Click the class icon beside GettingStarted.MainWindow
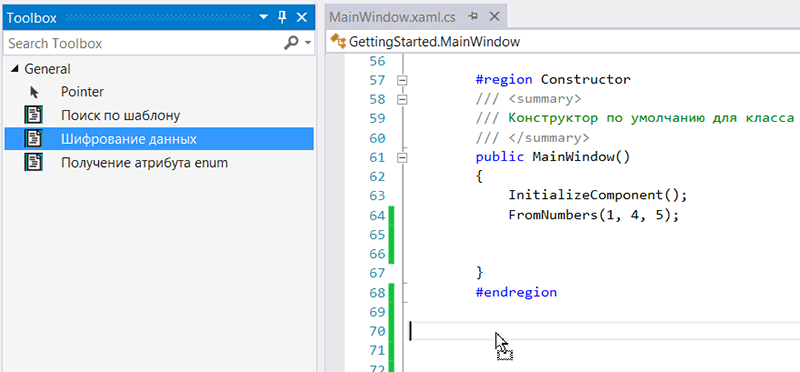This screenshot has height=372, width=800. coord(338,41)
